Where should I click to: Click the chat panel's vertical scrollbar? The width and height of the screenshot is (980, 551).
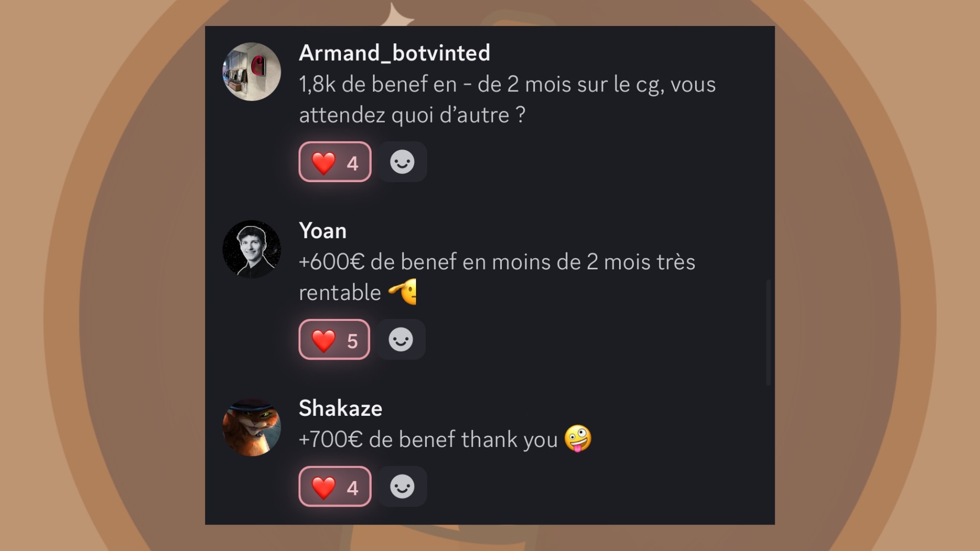[x=769, y=332]
